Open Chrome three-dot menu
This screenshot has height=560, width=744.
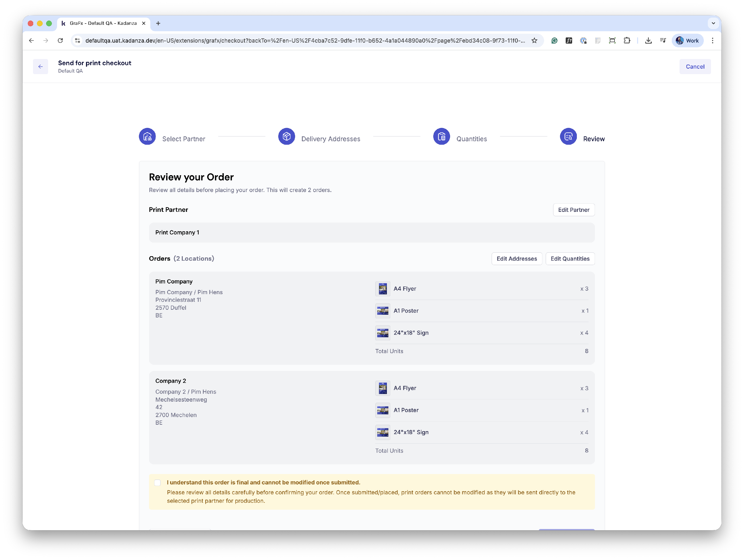click(x=713, y=41)
